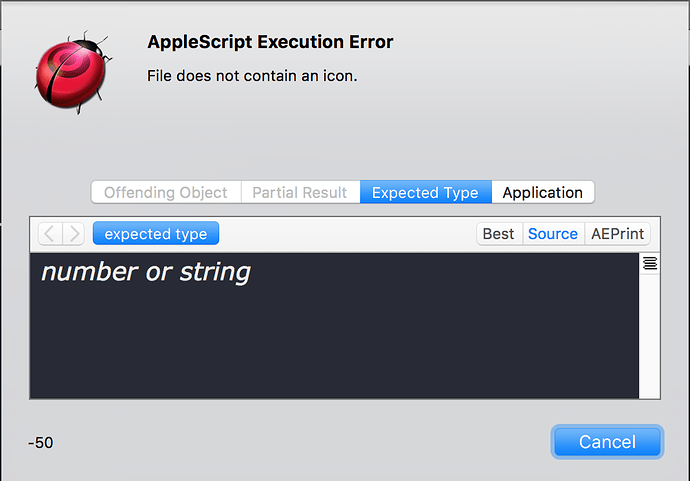Click the number or string result text

click(146, 272)
